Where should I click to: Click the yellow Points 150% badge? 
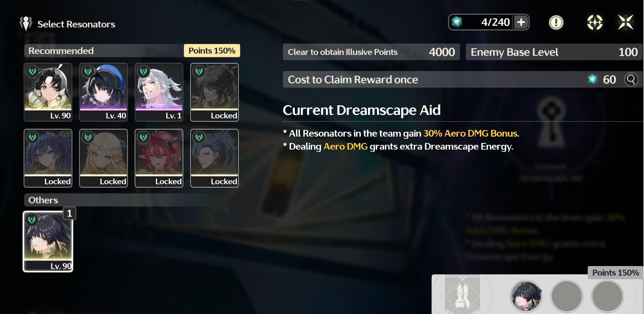[x=212, y=51]
